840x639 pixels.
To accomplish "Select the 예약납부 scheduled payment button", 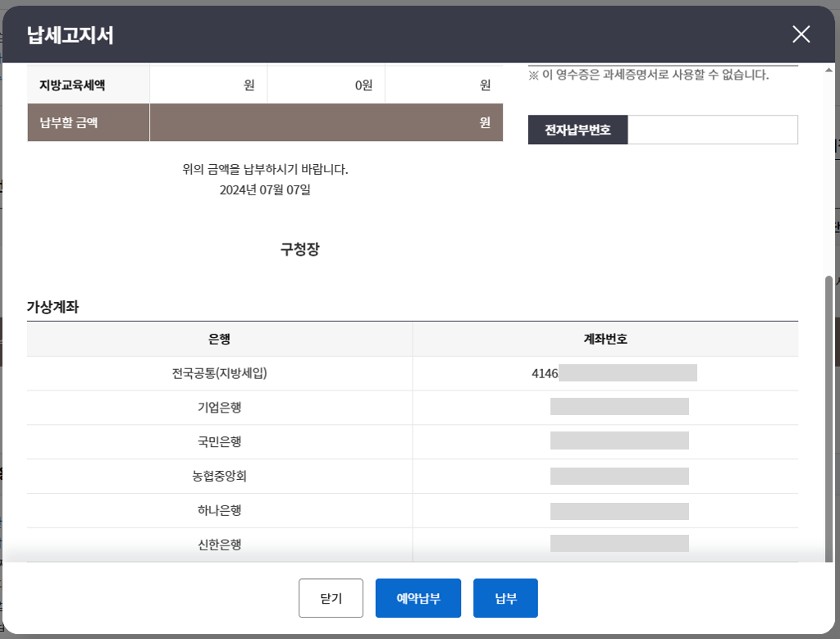I will [418, 598].
